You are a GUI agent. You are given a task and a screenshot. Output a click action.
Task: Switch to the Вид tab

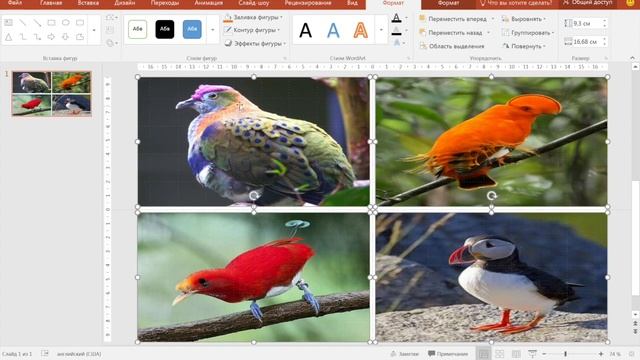(x=352, y=3)
